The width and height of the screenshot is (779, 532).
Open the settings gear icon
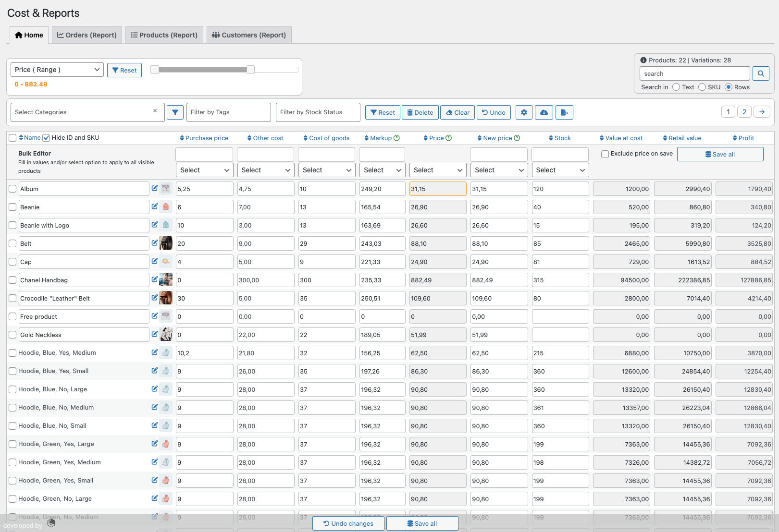524,112
